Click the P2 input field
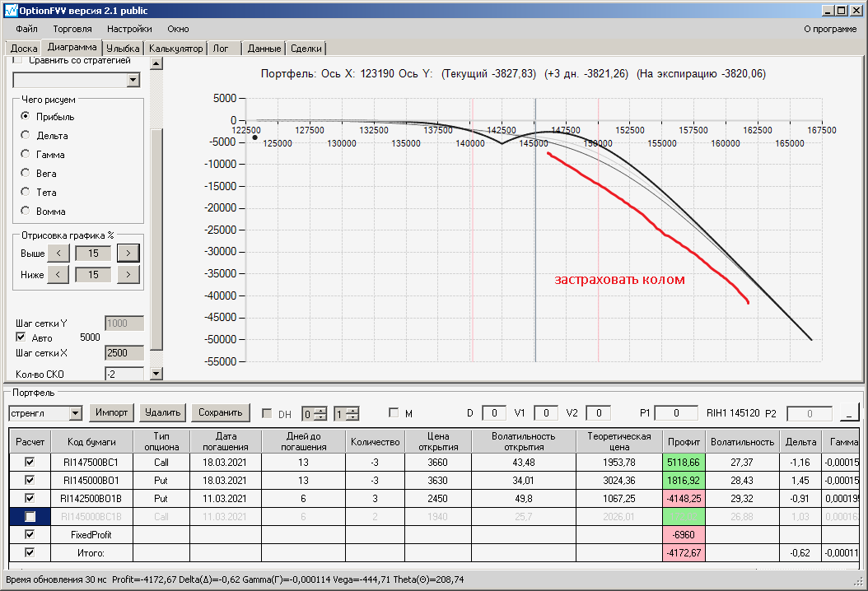 (x=810, y=413)
